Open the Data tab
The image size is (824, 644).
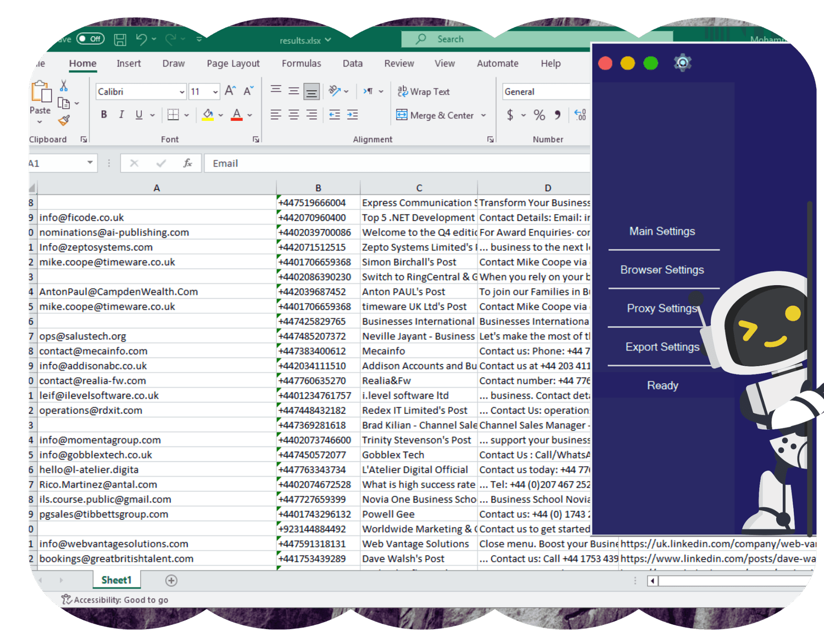(x=353, y=64)
